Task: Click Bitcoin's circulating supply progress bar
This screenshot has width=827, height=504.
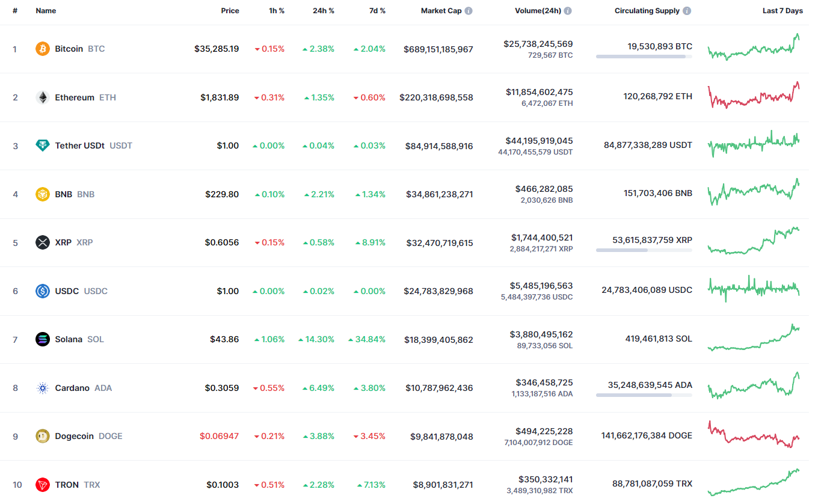Action: coord(644,57)
